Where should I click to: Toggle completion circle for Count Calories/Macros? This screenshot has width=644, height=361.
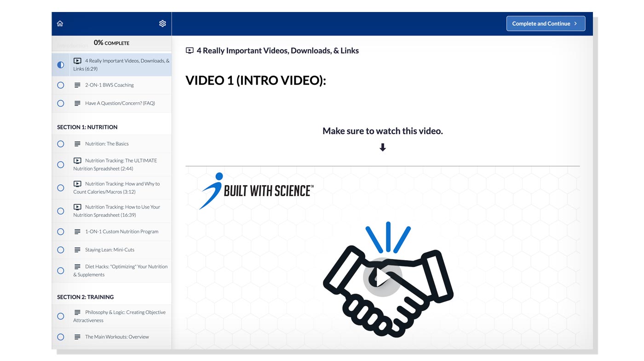pyautogui.click(x=61, y=188)
